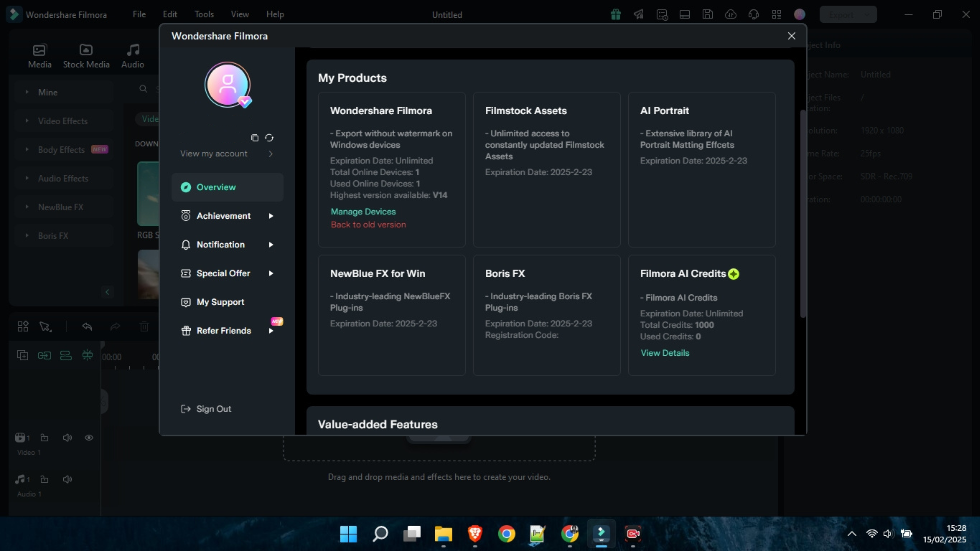Click the copy ID icon below the avatar
This screenshot has height=551, width=980.
[254, 138]
